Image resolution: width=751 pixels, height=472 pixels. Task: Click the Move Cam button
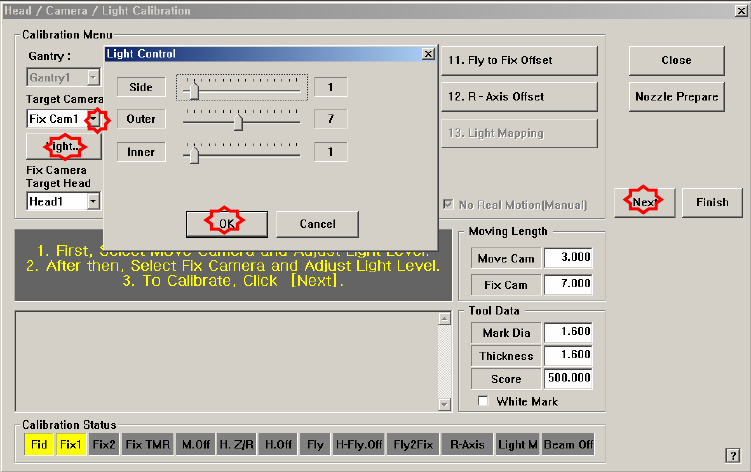click(506, 259)
